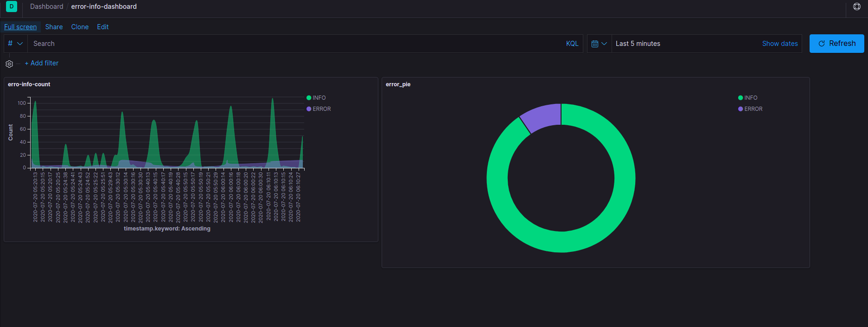The image size is (868, 327).
Task: Open the calendar quick date menu
Action: (599, 44)
